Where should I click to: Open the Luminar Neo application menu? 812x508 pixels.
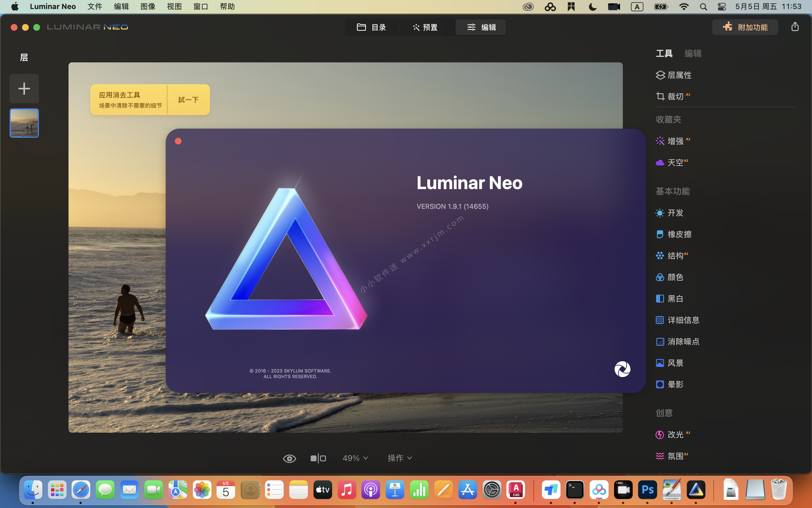[x=53, y=7]
